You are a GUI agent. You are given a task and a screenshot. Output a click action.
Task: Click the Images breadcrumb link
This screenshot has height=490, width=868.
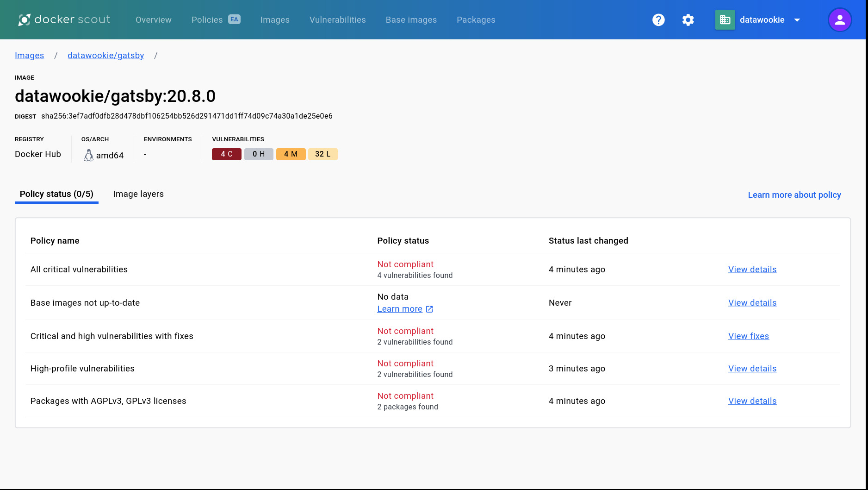pos(29,56)
